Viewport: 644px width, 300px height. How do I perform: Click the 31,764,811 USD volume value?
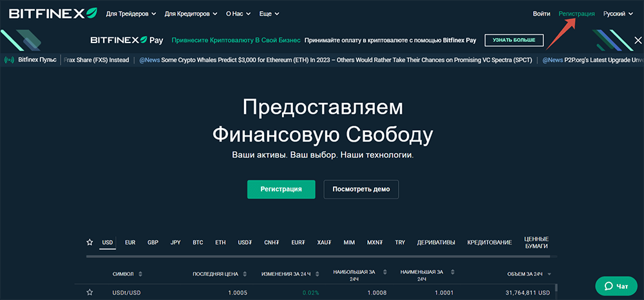pos(528,293)
